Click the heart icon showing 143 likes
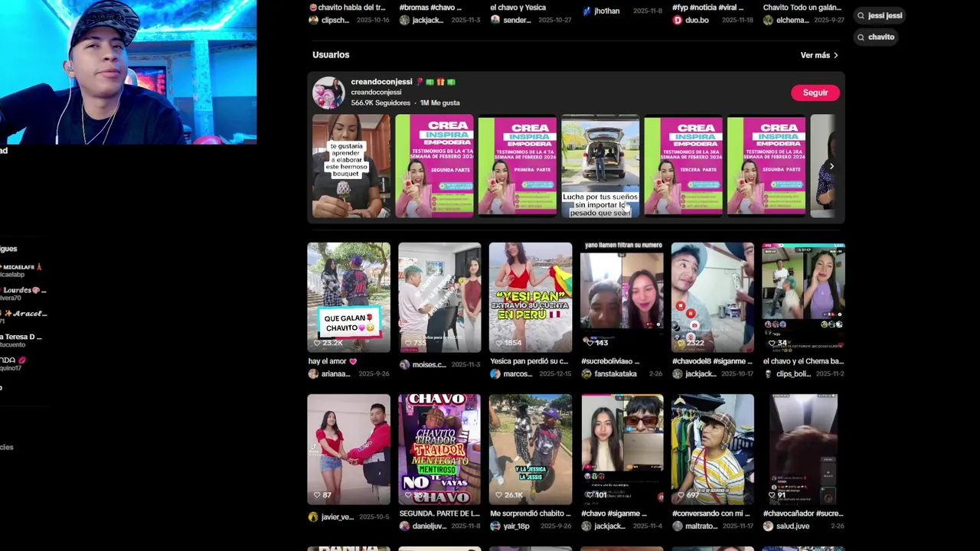This screenshot has height=551, width=980. 590,343
